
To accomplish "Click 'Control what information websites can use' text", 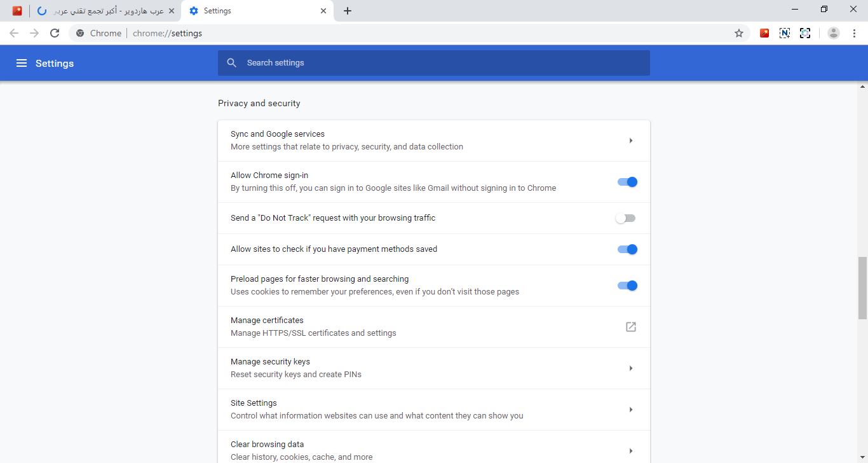I will point(377,416).
